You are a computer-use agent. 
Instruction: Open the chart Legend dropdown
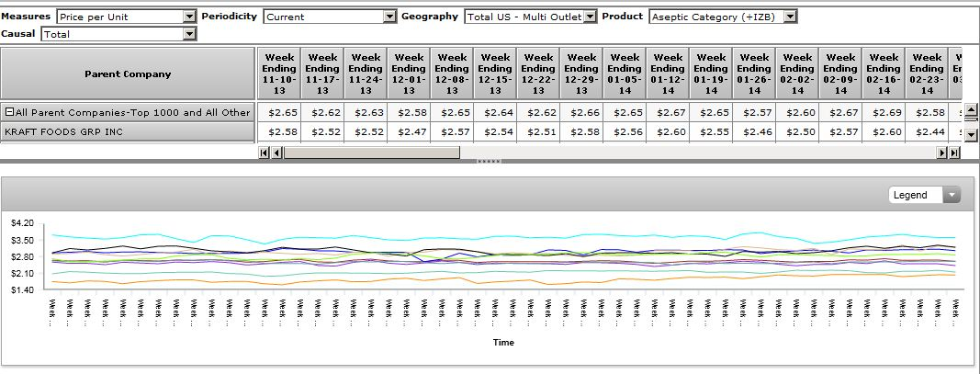pos(952,195)
